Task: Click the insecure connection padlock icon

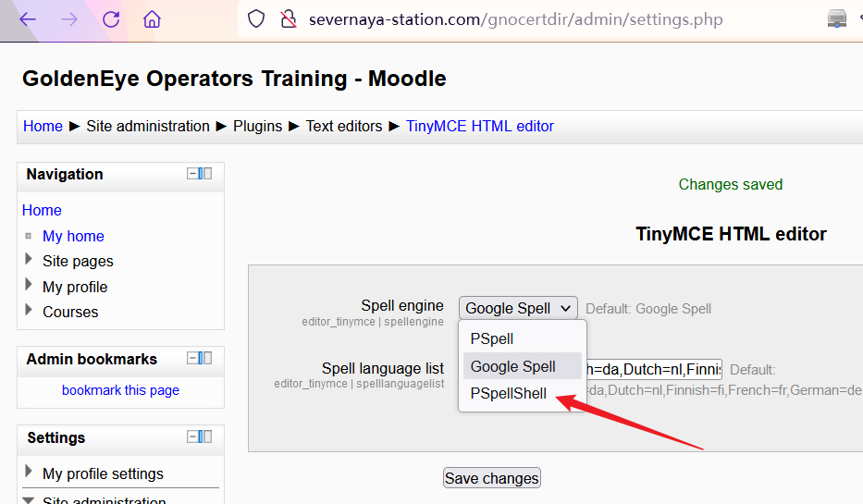Action: coord(289,19)
